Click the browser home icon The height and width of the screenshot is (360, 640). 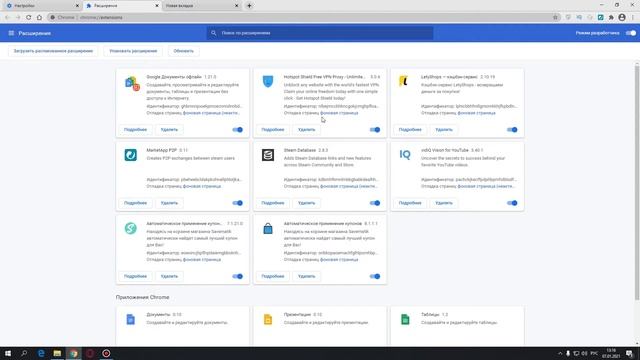coord(39,18)
